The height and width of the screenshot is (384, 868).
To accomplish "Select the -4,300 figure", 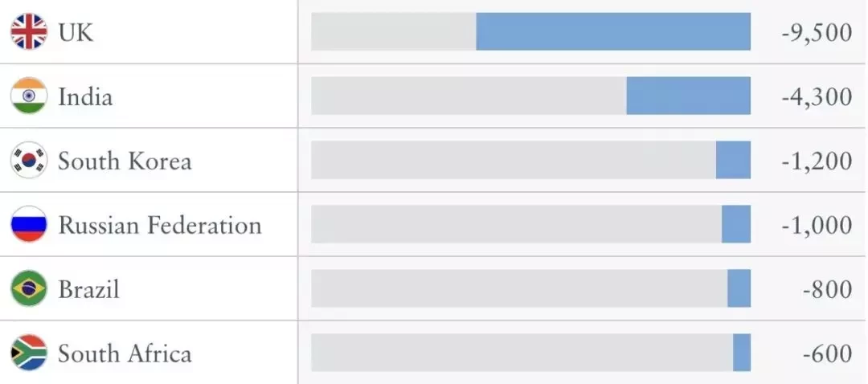I will 817,97.
